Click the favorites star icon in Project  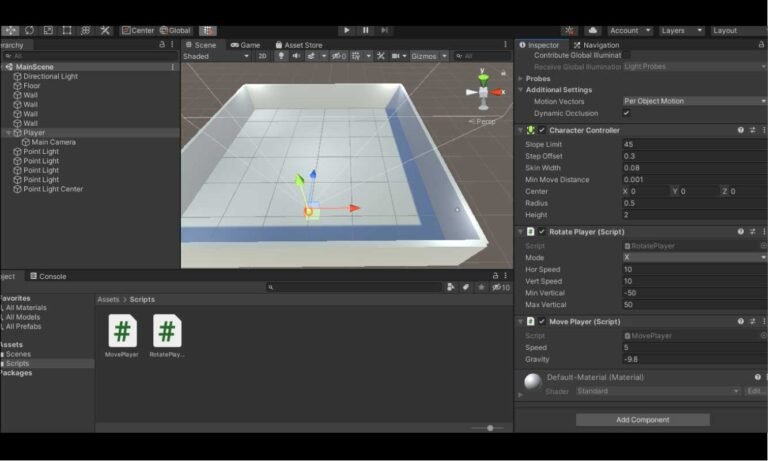coord(481,287)
